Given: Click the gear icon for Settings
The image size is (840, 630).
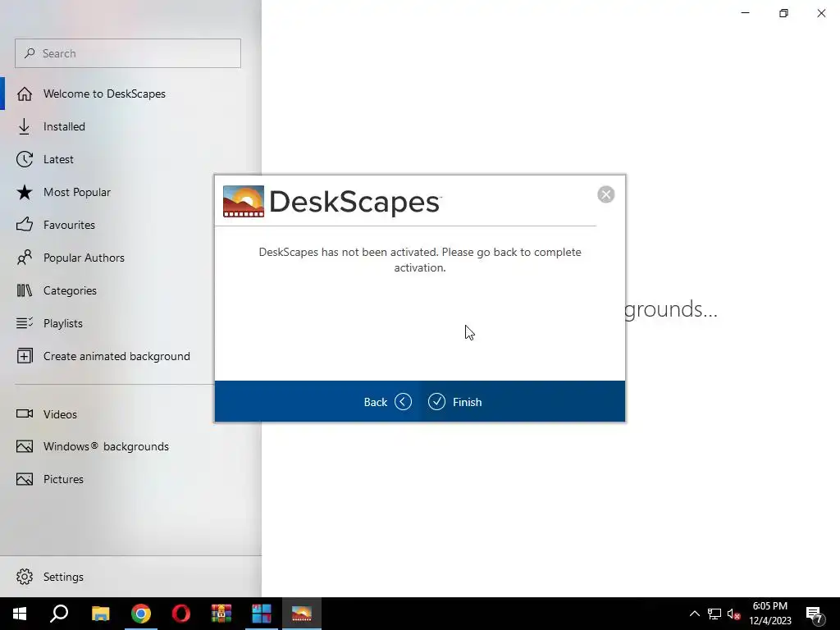Looking at the screenshot, I should [x=24, y=577].
